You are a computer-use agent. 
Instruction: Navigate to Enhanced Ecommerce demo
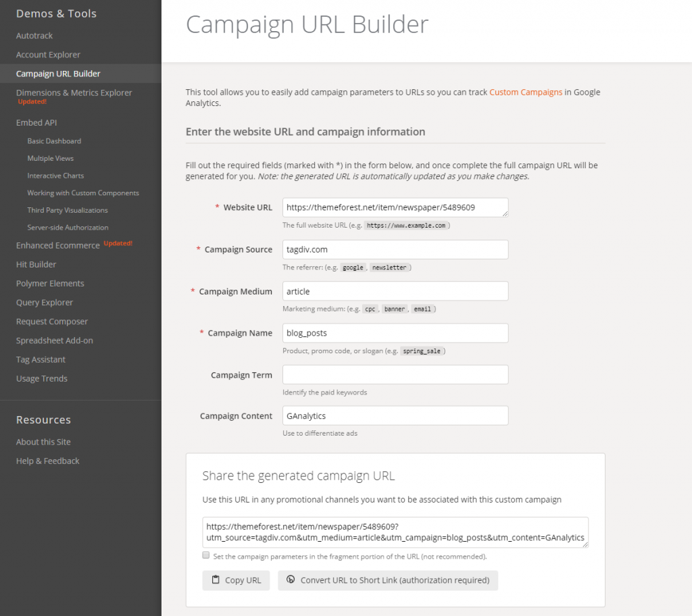click(x=57, y=245)
